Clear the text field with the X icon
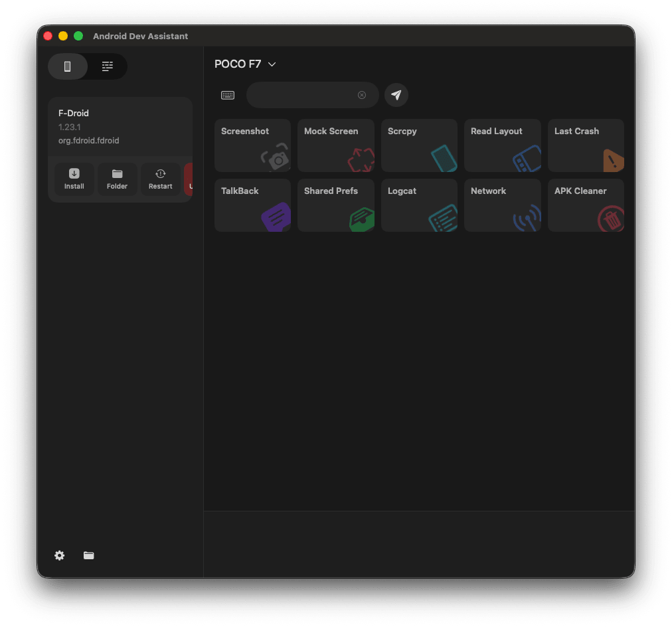The image size is (672, 627). pyautogui.click(x=362, y=95)
